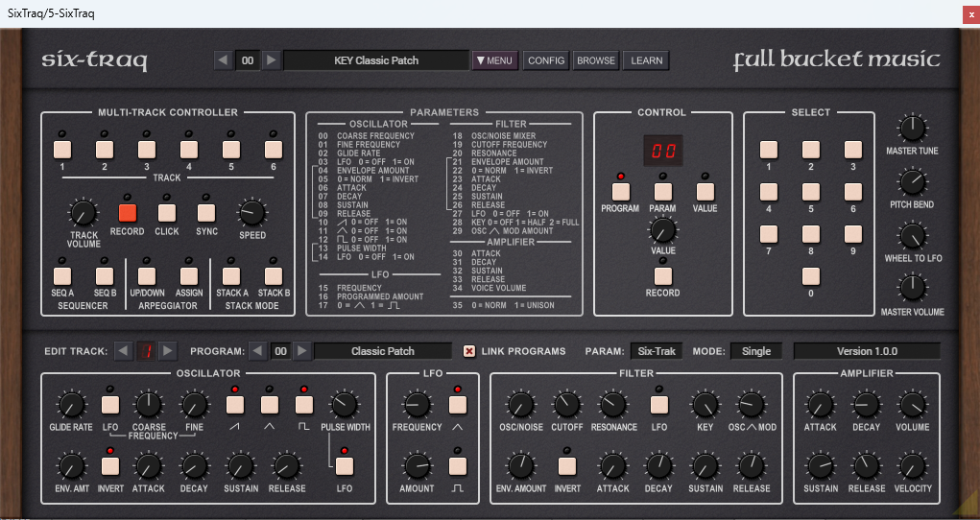Image resolution: width=980 pixels, height=520 pixels.
Task: Open the CONFIG page
Action: pos(546,60)
